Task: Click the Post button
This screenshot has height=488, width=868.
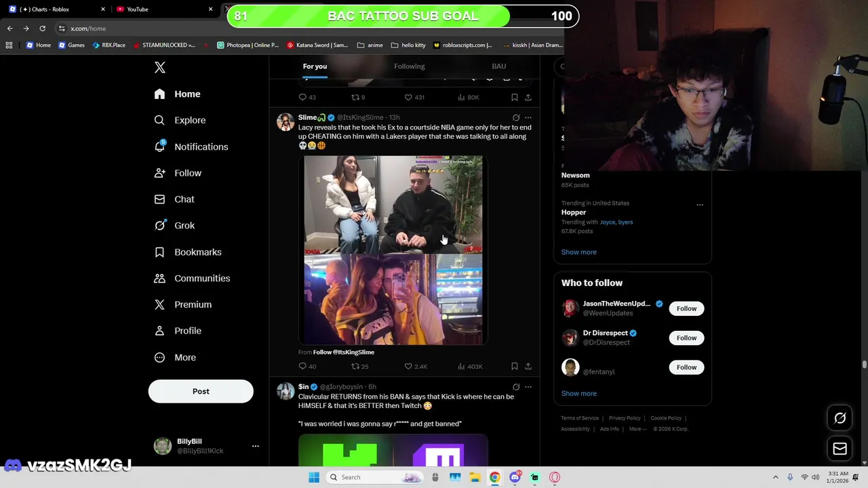Action: (201, 391)
